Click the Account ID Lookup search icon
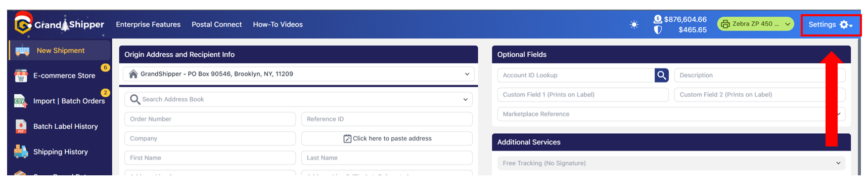 (x=661, y=75)
